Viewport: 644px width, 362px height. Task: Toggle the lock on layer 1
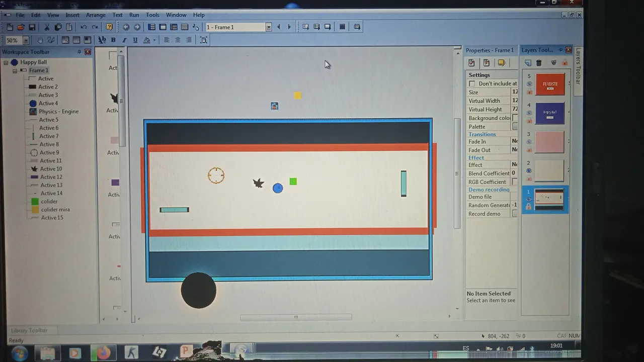529,207
